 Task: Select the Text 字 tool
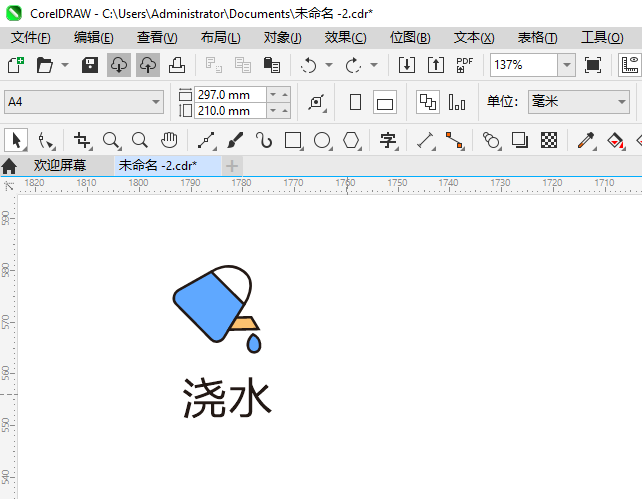pos(388,140)
